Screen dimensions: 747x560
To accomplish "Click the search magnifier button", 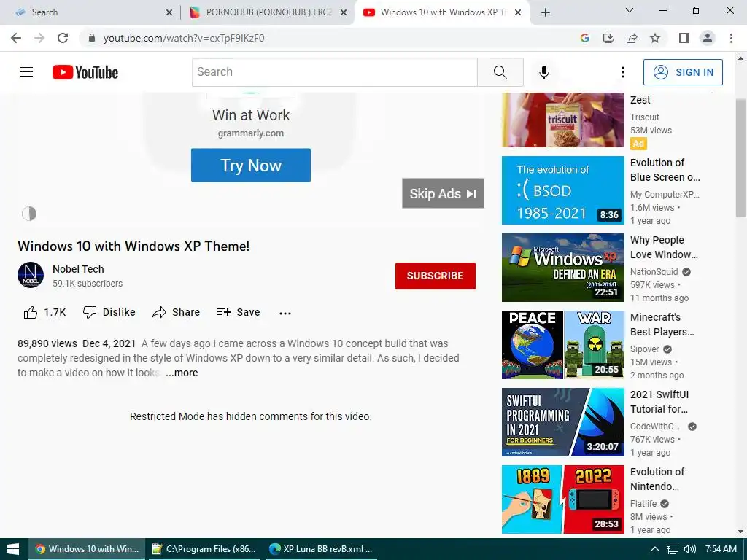I will pos(500,72).
